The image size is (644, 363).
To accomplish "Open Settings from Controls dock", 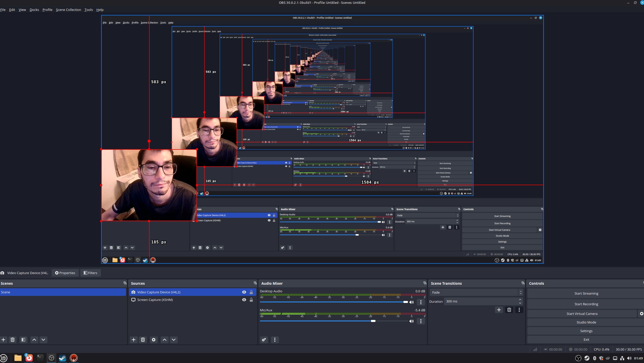I will (586, 331).
